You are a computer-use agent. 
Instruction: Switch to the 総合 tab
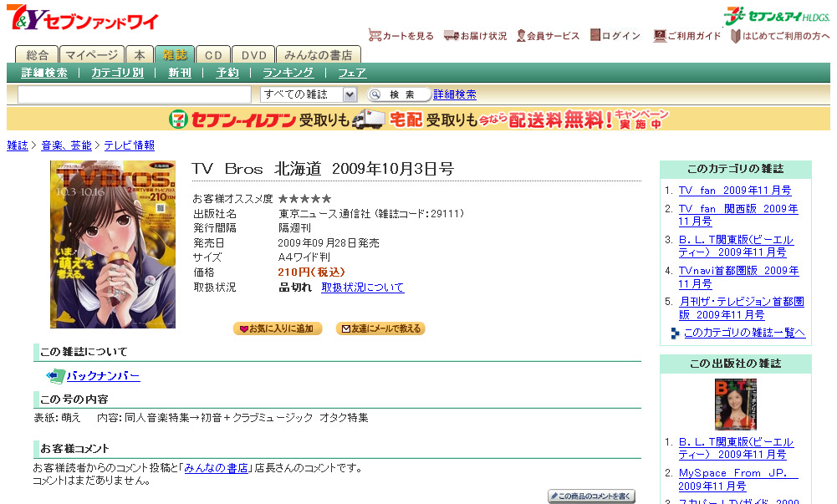tap(36, 55)
